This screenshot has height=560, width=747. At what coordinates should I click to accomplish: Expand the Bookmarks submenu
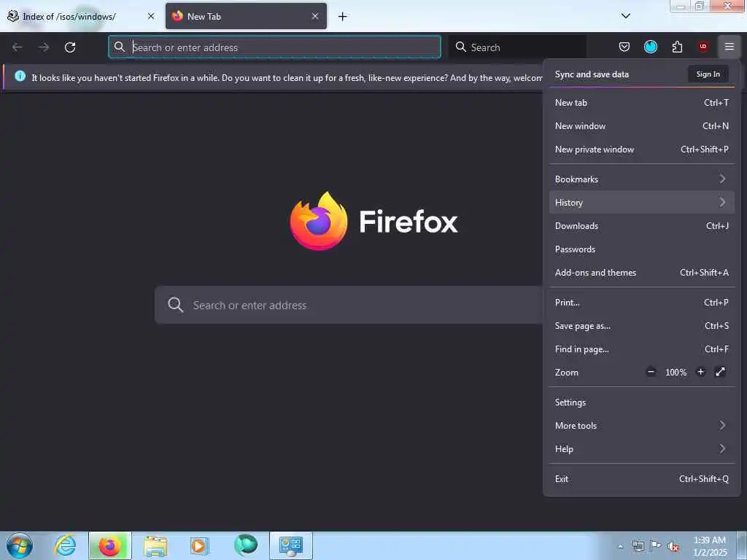641,179
